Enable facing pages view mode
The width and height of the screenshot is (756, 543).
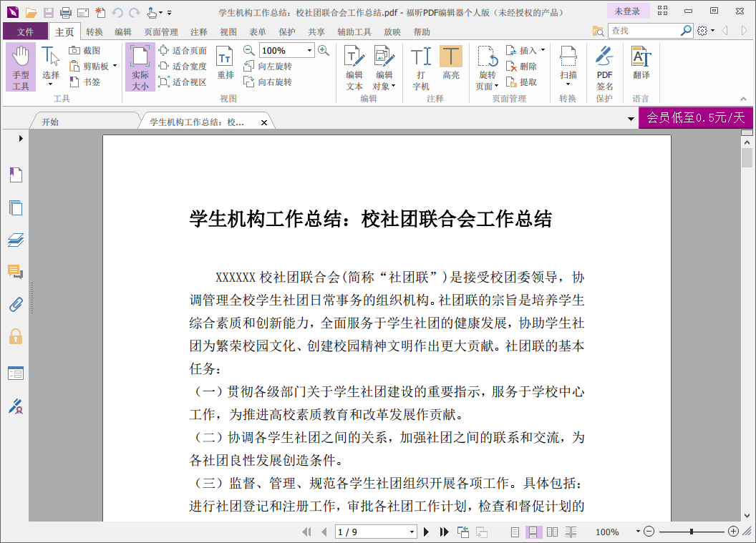552,532
